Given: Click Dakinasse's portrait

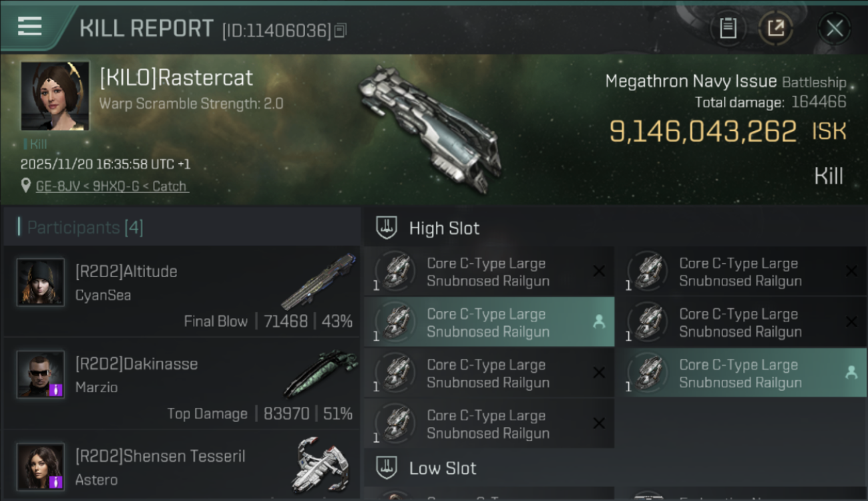Looking at the screenshot, I should pyautogui.click(x=41, y=374).
